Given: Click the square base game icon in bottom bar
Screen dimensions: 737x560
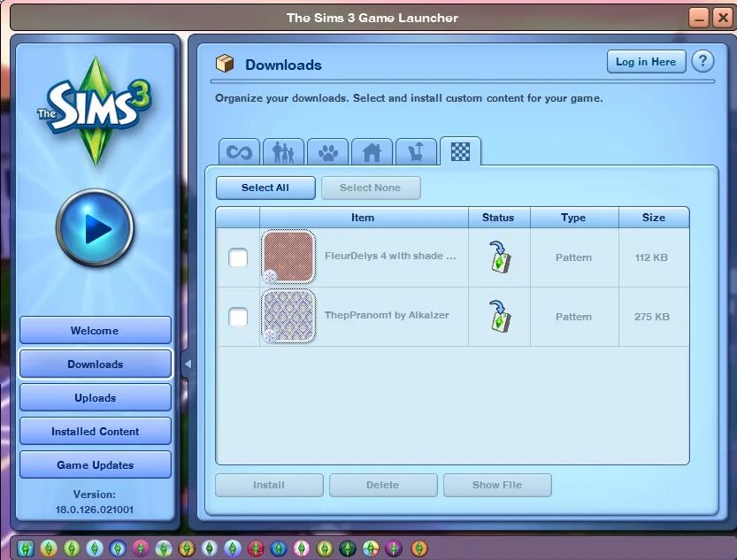Looking at the screenshot, I should [x=26, y=548].
